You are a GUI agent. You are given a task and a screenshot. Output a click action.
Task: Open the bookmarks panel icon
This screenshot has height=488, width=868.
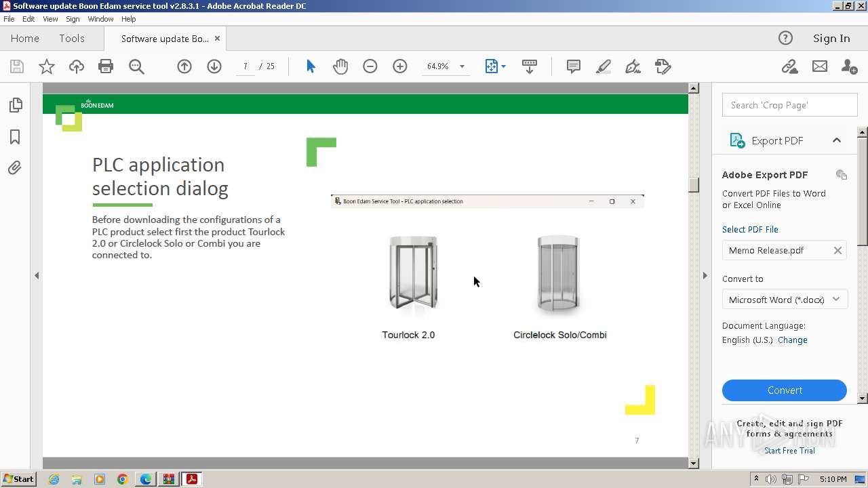(15, 137)
